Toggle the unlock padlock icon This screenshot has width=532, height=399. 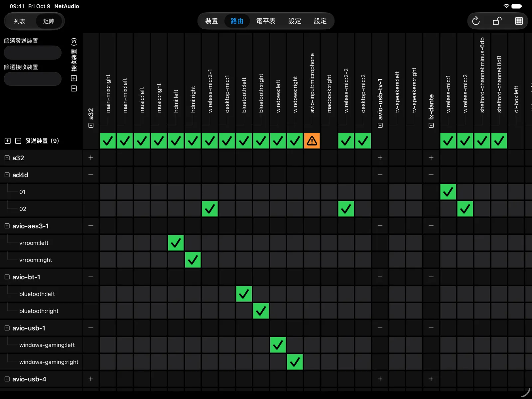point(497,21)
